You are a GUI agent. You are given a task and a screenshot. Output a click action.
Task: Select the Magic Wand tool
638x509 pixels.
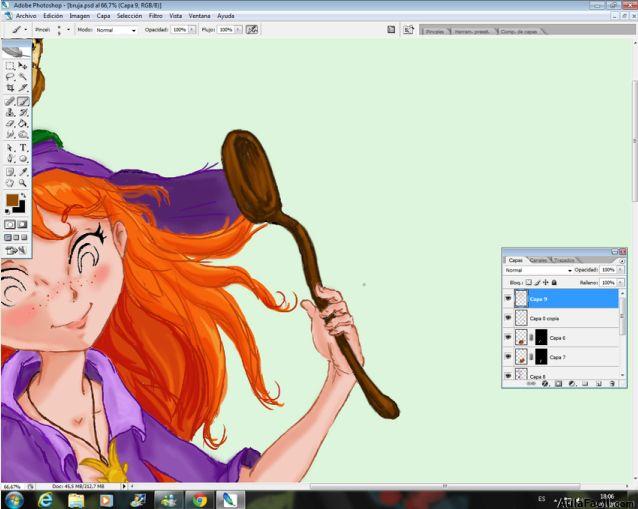[23, 77]
